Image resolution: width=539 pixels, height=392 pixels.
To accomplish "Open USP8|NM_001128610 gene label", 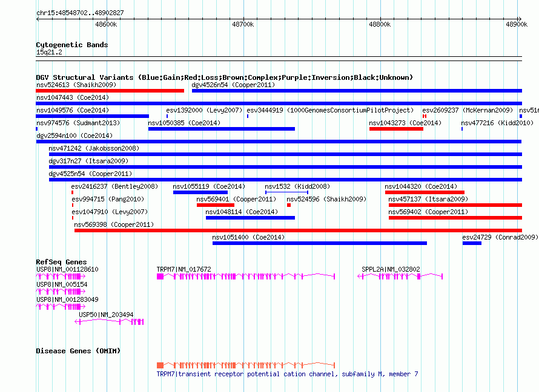I will pyautogui.click(x=67, y=269).
